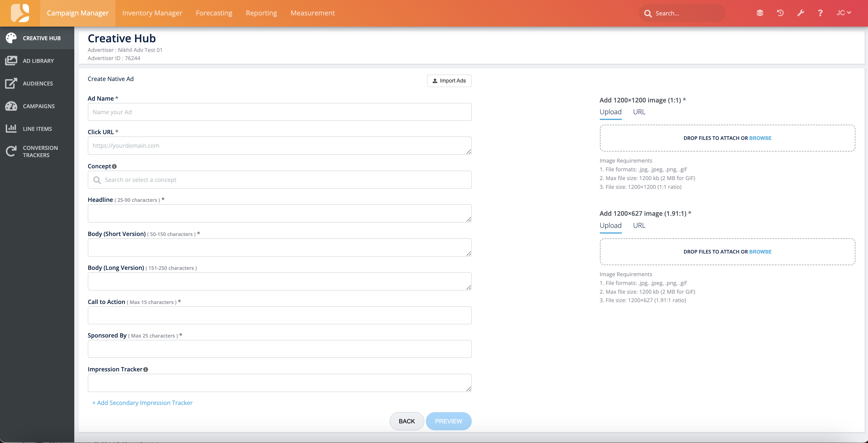The width and height of the screenshot is (868, 443).
Task: Expand the JC user account dropdown
Action: pyautogui.click(x=844, y=13)
